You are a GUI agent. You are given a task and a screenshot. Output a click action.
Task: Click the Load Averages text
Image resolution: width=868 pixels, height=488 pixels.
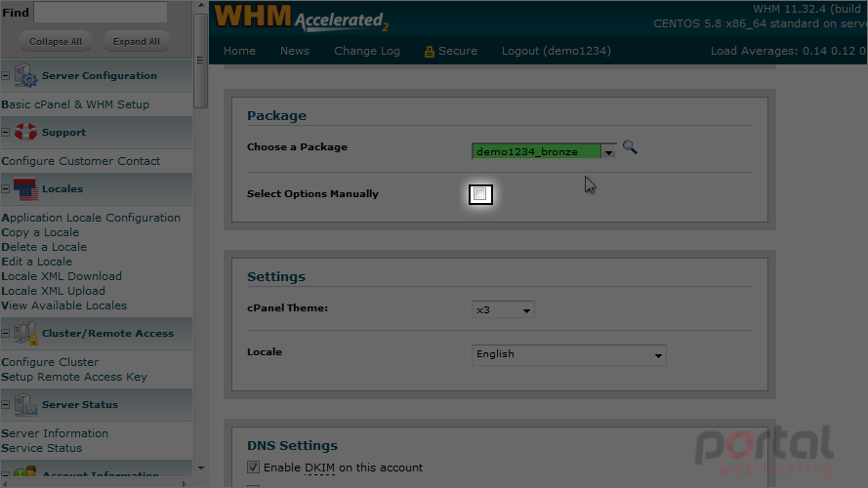788,51
